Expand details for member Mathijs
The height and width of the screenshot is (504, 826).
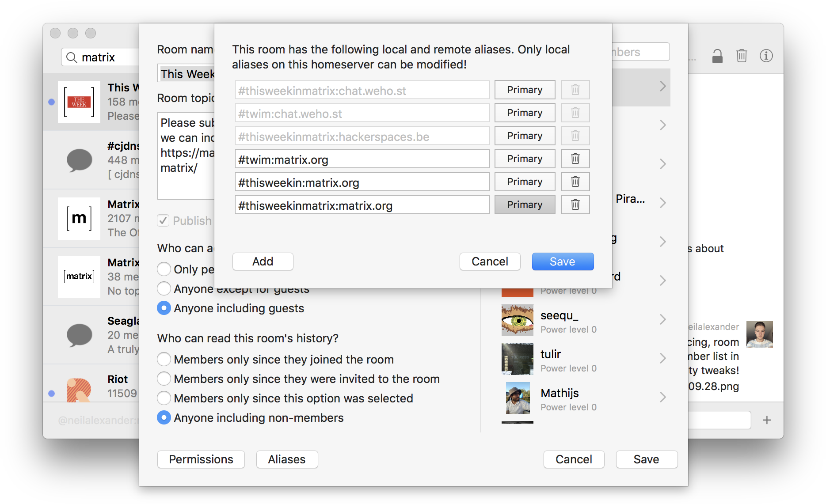coord(662,397)
